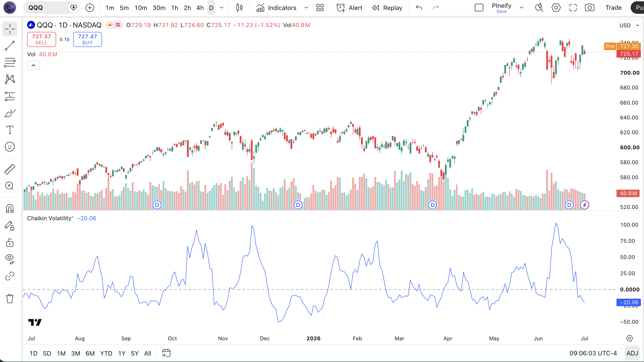644x362 pixels.
Task: Open the candlestick chart style selector
Action: tap(240, 8)
